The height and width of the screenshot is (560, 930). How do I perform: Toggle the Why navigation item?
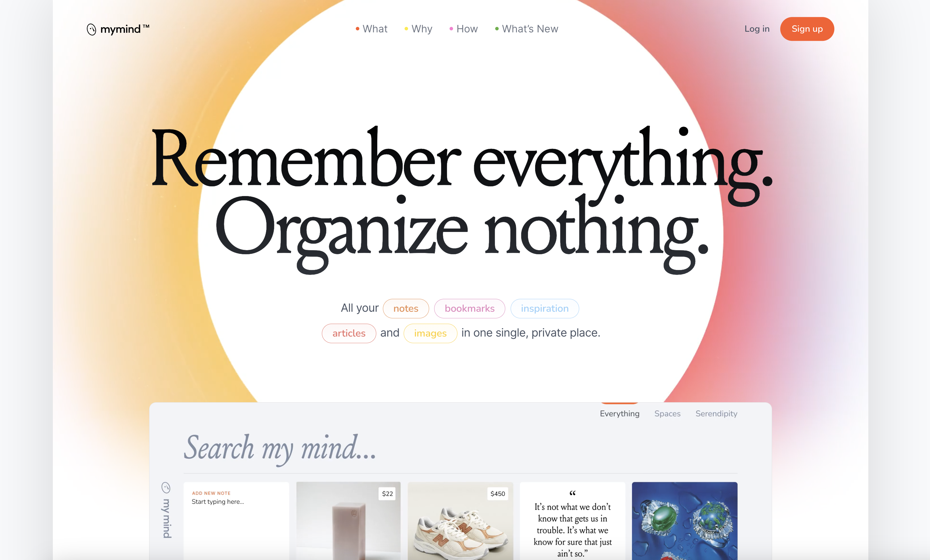[422, 29]
